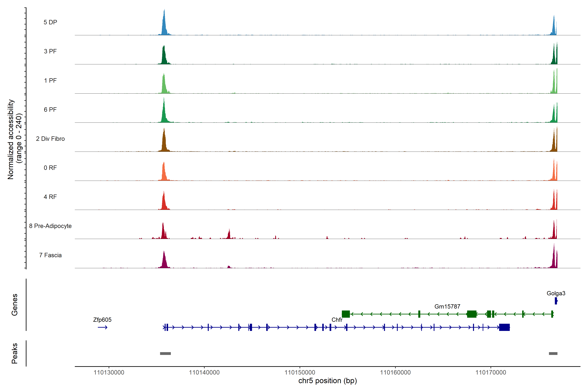
Task: Click the 110140000 axis tick label
Action: pos(204,373)
